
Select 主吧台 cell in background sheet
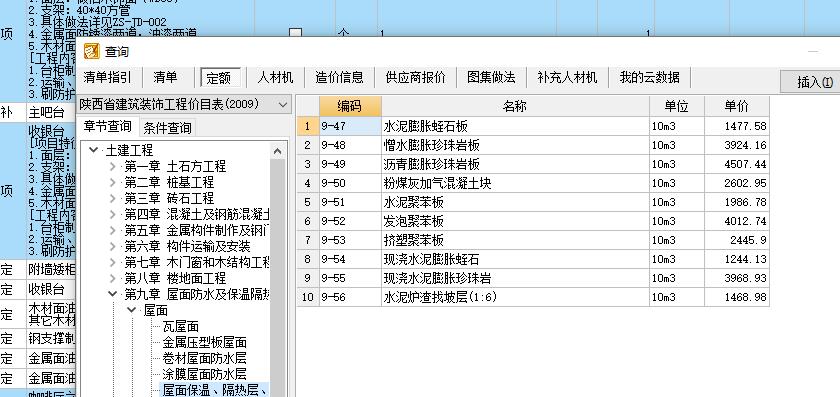coord(50,113)
